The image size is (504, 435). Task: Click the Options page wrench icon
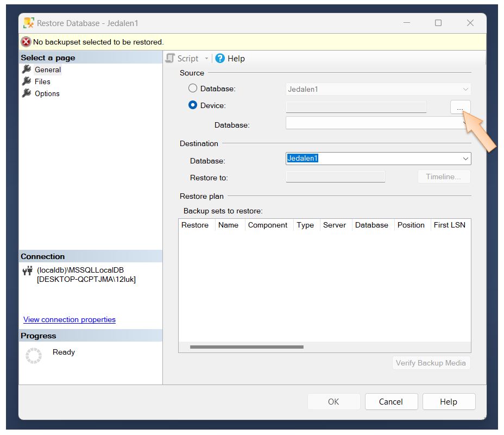pyautogui.click(x=27, y=93)
